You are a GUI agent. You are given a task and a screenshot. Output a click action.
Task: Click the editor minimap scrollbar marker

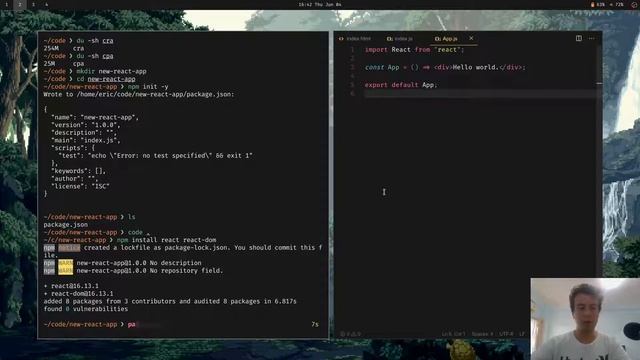click(599, 83)
